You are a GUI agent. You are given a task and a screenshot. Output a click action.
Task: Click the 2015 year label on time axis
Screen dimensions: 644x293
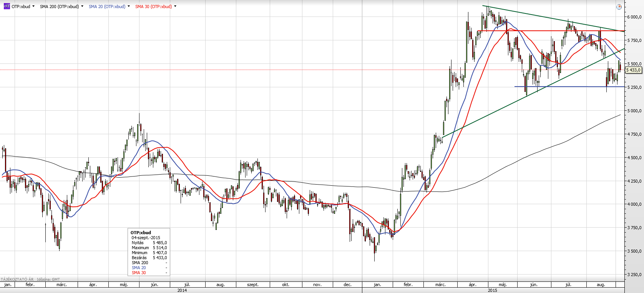pyautogui.click(x=493, y=290)
